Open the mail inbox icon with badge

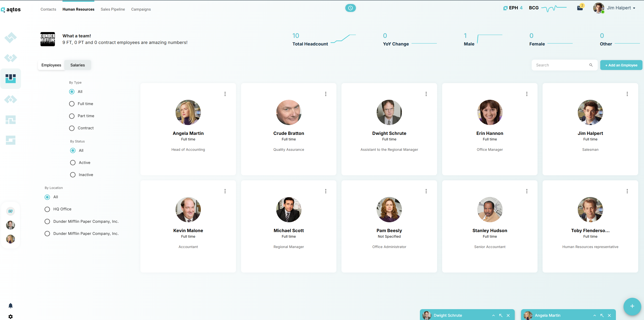pyautogui.click(x=580, y=8)
